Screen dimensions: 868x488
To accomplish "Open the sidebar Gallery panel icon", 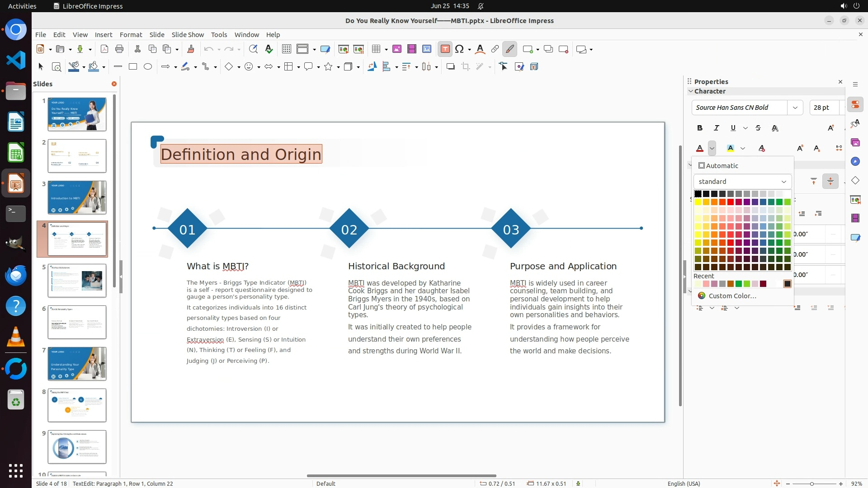I will click(855, 143).
